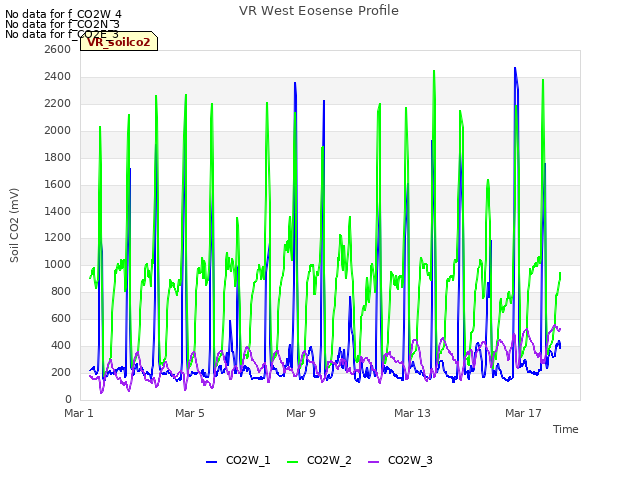Click the 1000 y-axis tick label
Image resolution: width=640 pixels, height=480 pixels.
(x=58, y=265)
